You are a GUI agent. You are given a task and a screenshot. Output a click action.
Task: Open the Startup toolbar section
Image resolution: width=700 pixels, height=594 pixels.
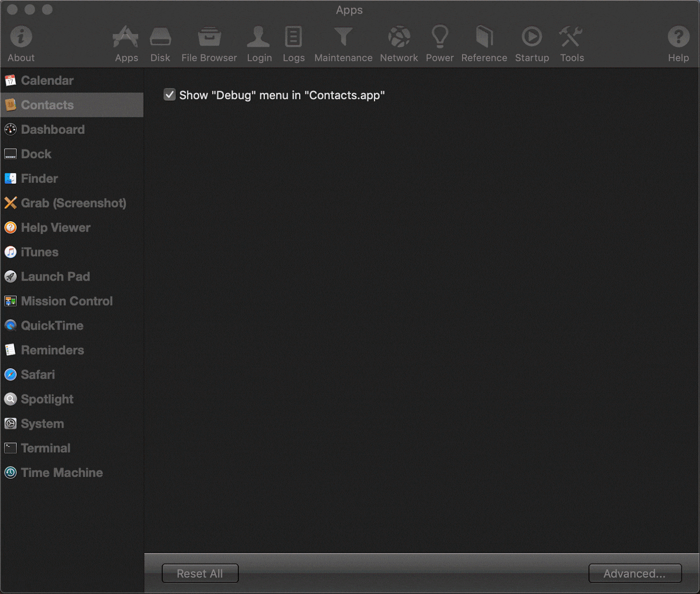click(x=532, y=44)
